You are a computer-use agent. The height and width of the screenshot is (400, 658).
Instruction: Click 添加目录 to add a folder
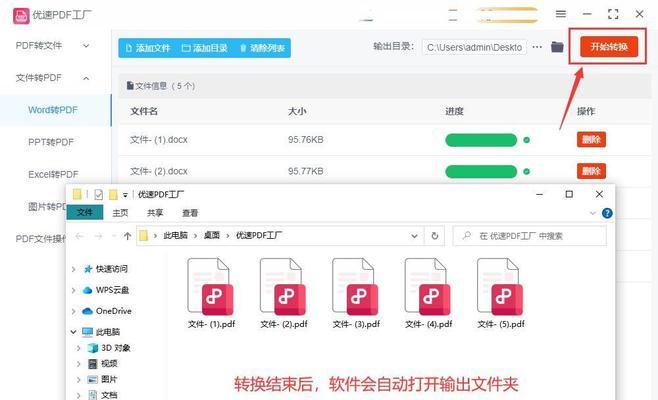[205, 48]
